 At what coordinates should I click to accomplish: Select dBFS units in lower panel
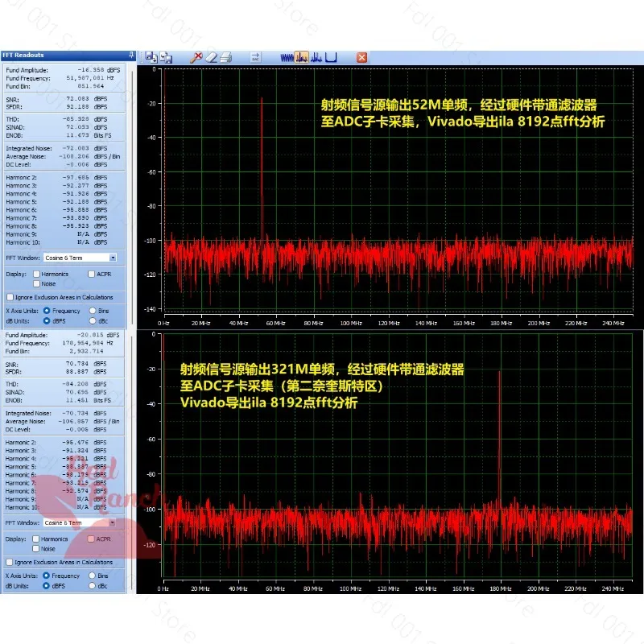46,586
